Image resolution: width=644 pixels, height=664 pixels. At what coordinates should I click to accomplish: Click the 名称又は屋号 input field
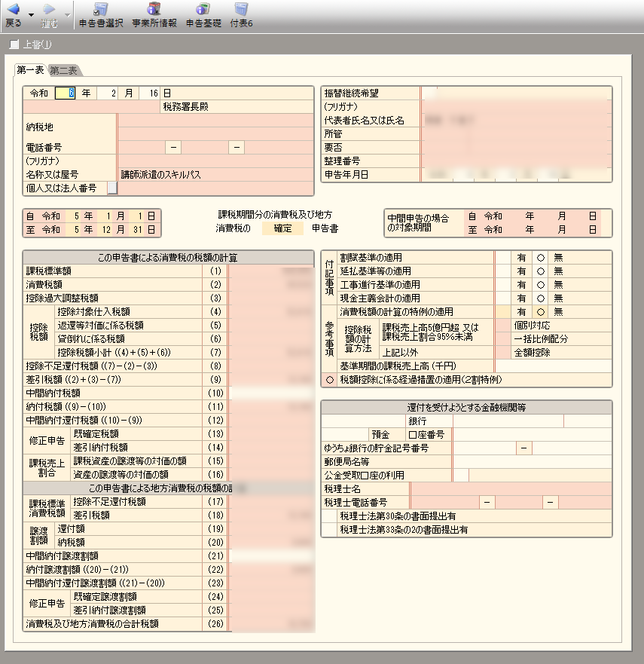(214, 174)
